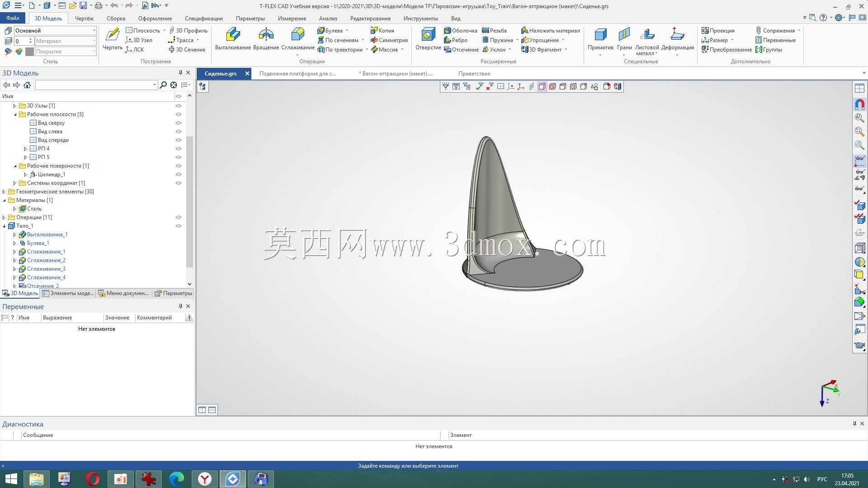Click the model tree vertical scrollbar
This screenshot has height=488, width=868.
pos(189,201)
